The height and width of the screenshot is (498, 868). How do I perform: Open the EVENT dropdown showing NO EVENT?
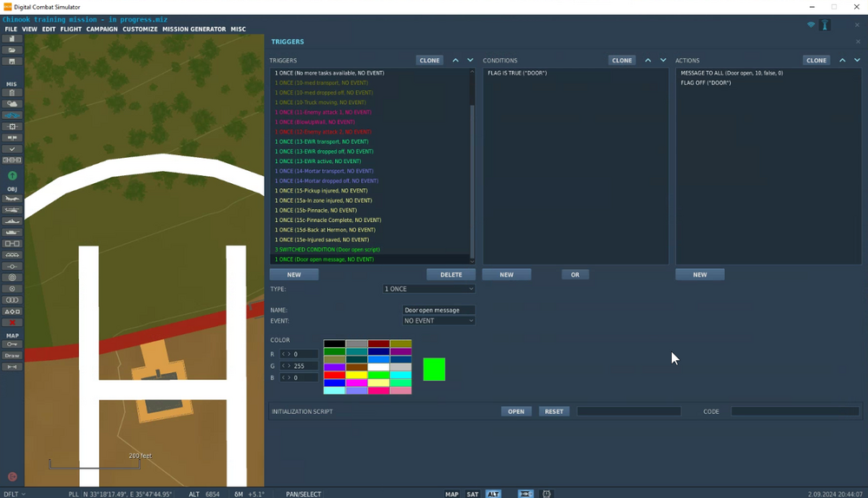point(438,321)
